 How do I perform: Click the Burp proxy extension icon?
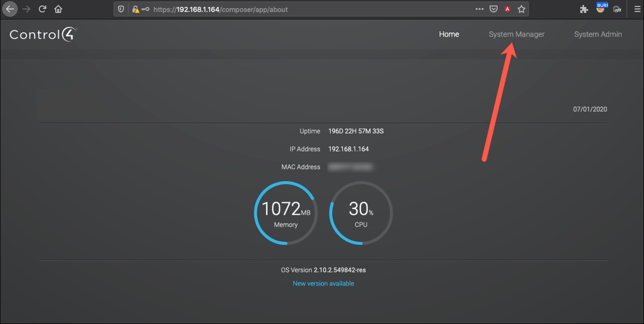tap(601, 8)
